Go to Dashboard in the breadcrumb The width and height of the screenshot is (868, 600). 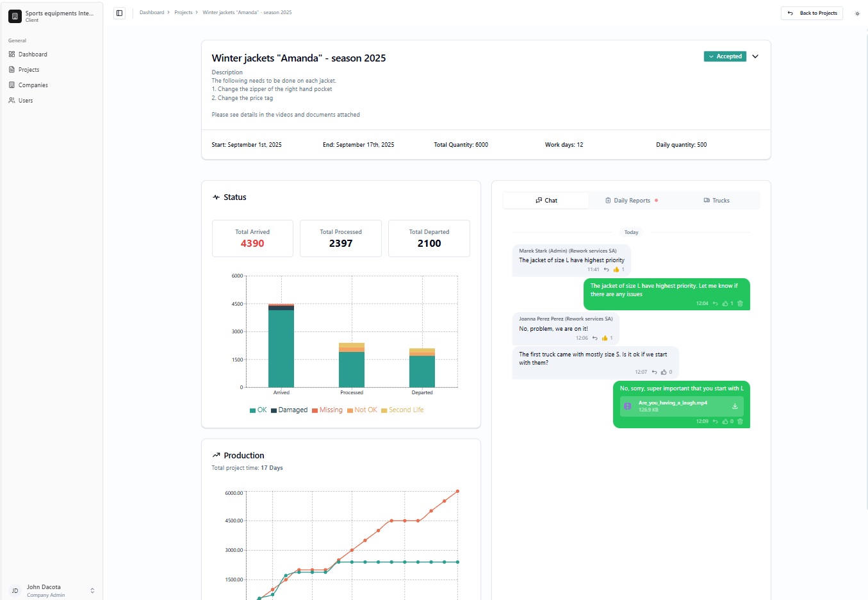point(152,13)
